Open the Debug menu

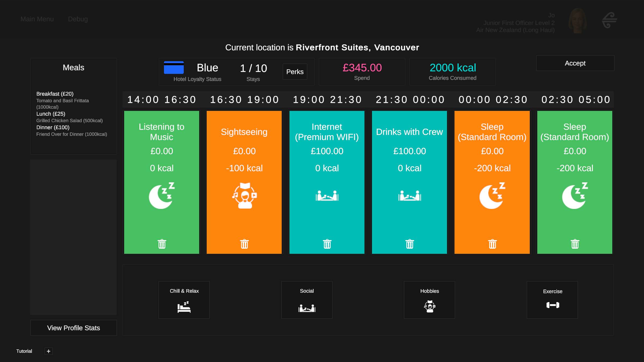78,19
